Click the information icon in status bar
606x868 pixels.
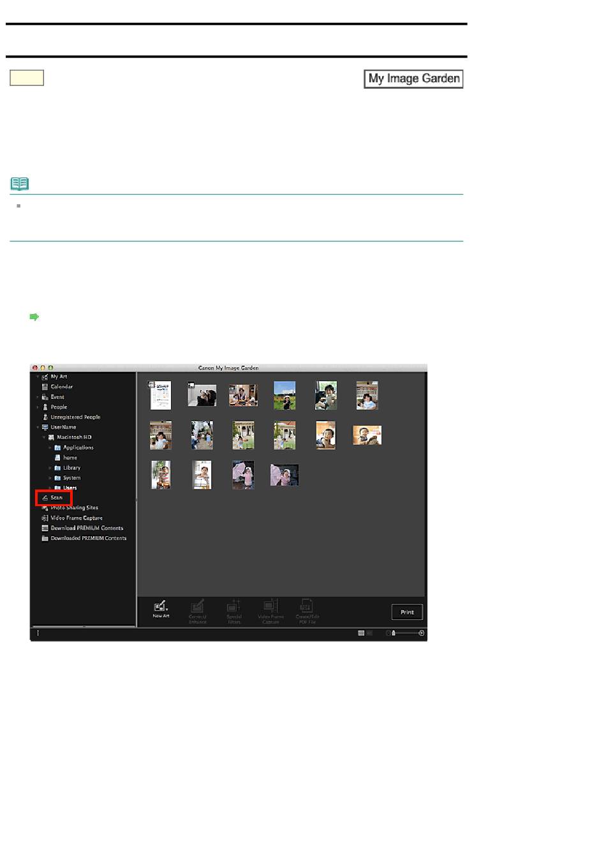point(38,633)
